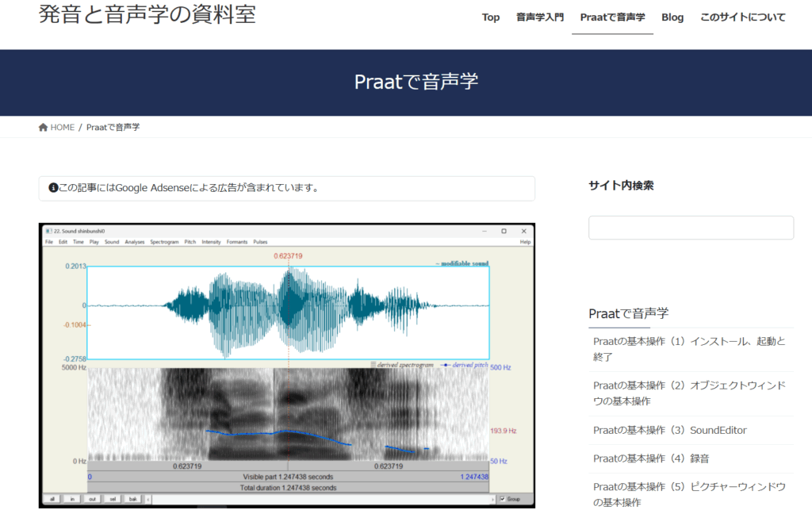Open the このサイトについて page link
The height and width of the screenshot is (510, 812).
743,17
